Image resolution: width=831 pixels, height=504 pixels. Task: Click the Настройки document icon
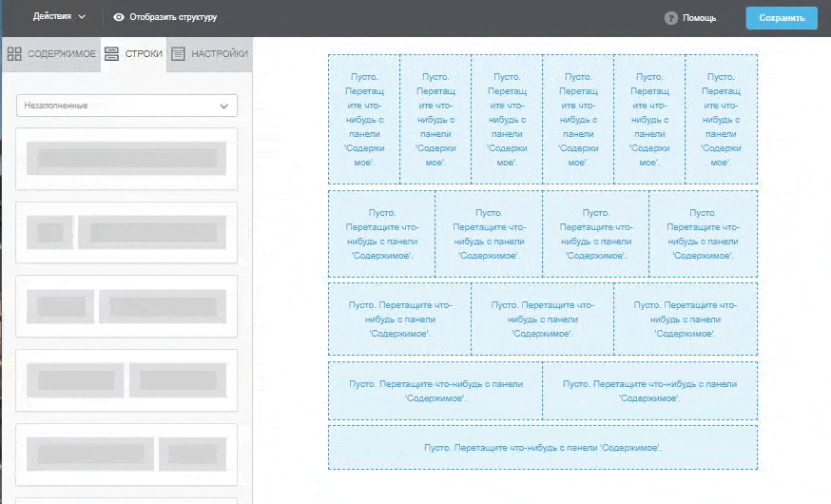click(x=178, y=53)
